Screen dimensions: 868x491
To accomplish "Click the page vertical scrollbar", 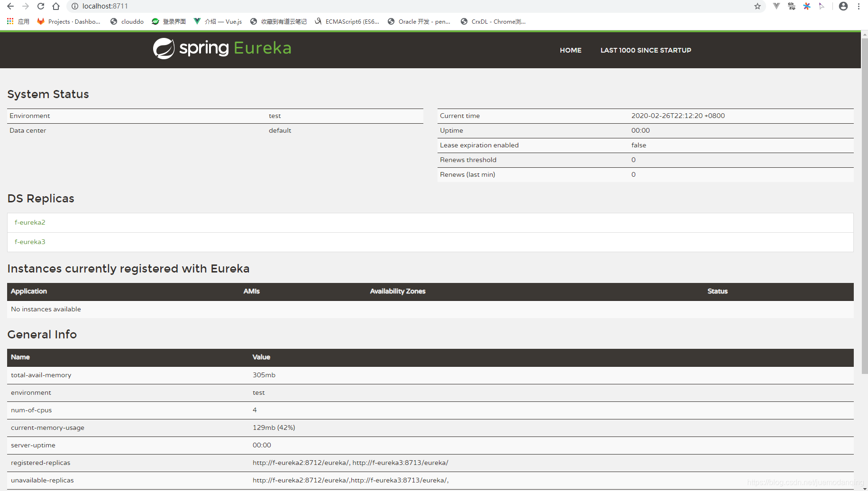I will [x=864, y=206].
